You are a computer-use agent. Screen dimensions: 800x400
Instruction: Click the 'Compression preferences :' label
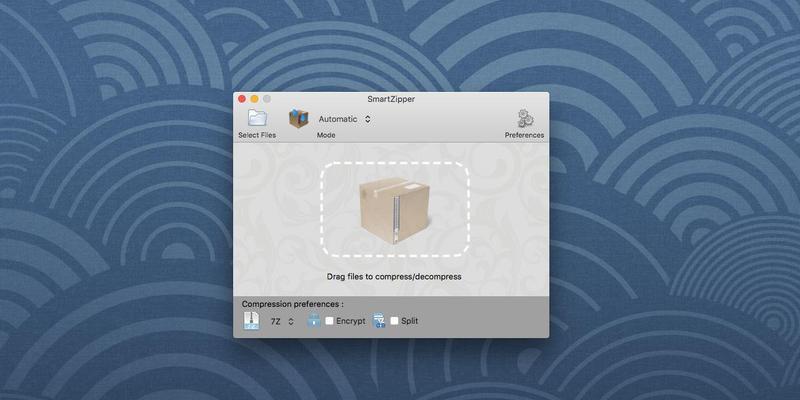(293, 304)
